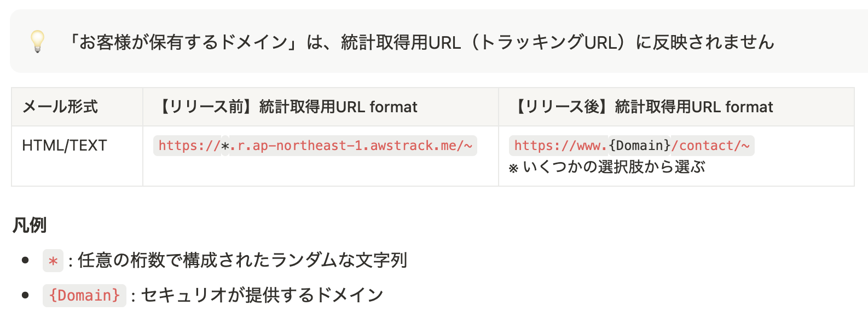Click the https://www. code fragment
The image size is (868, 311).
point(558,146)
